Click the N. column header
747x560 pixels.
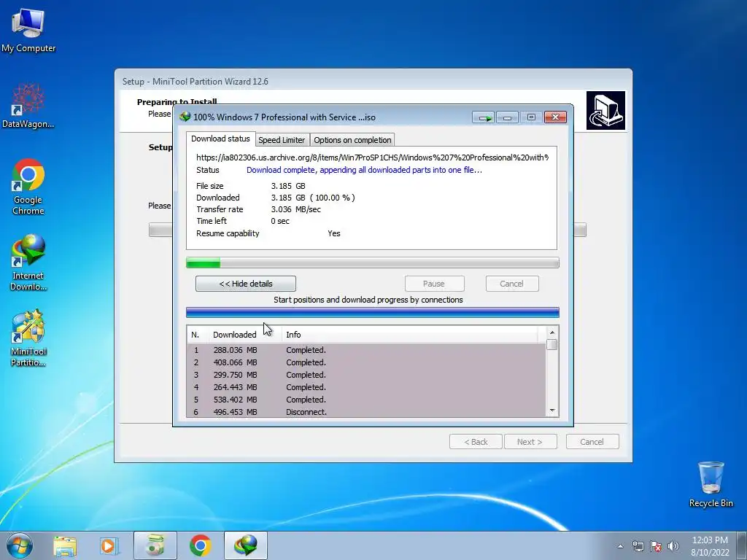click(197, 335)
